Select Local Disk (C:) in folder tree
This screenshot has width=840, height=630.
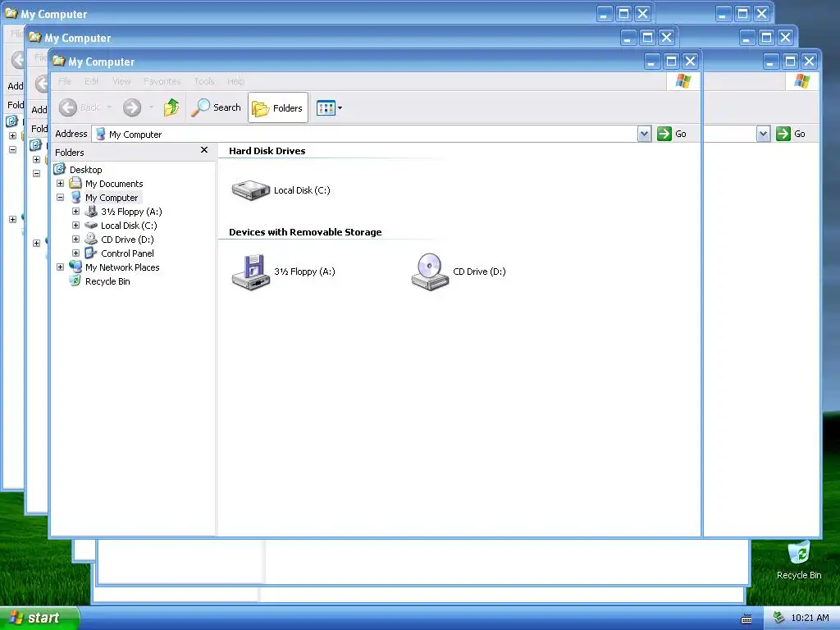129,226
